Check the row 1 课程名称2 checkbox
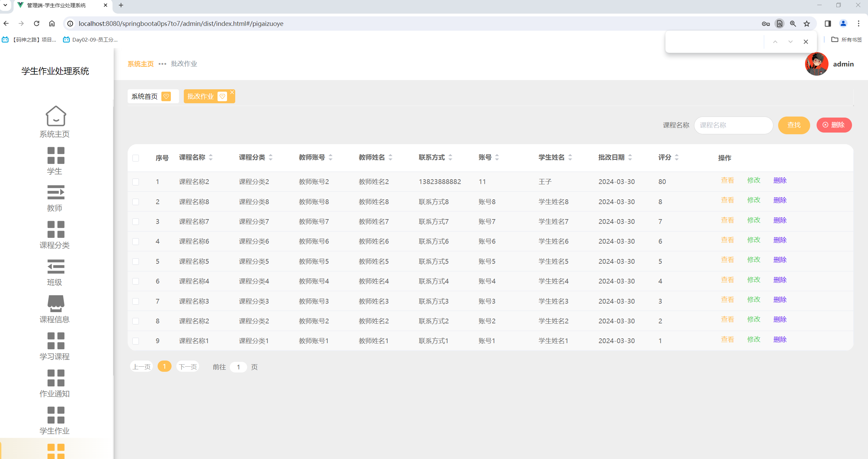Viewport: 868px width, 459px height. [x=136, y=182]
